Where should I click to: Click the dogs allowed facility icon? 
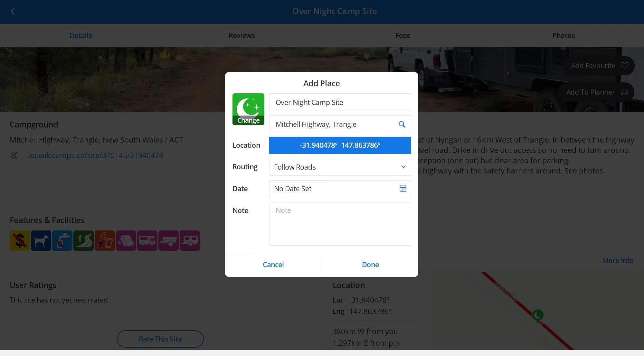(41, 240)
